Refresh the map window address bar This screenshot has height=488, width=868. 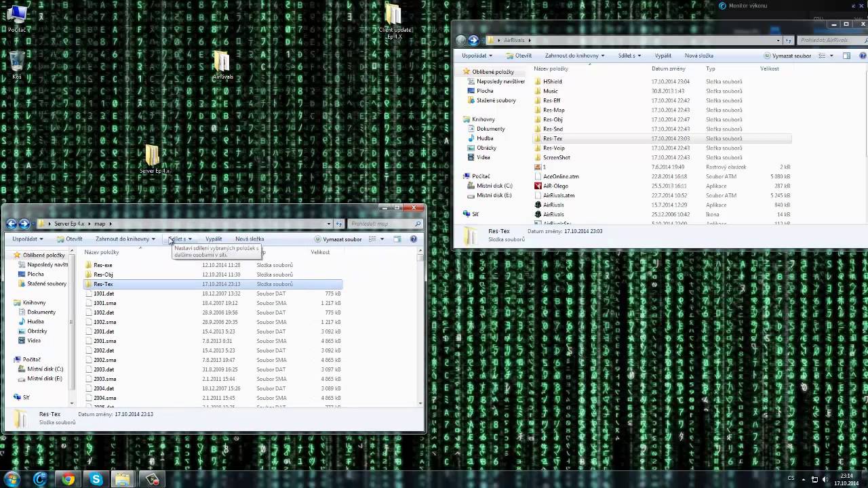pyautogui.click(x=339, y=224)
